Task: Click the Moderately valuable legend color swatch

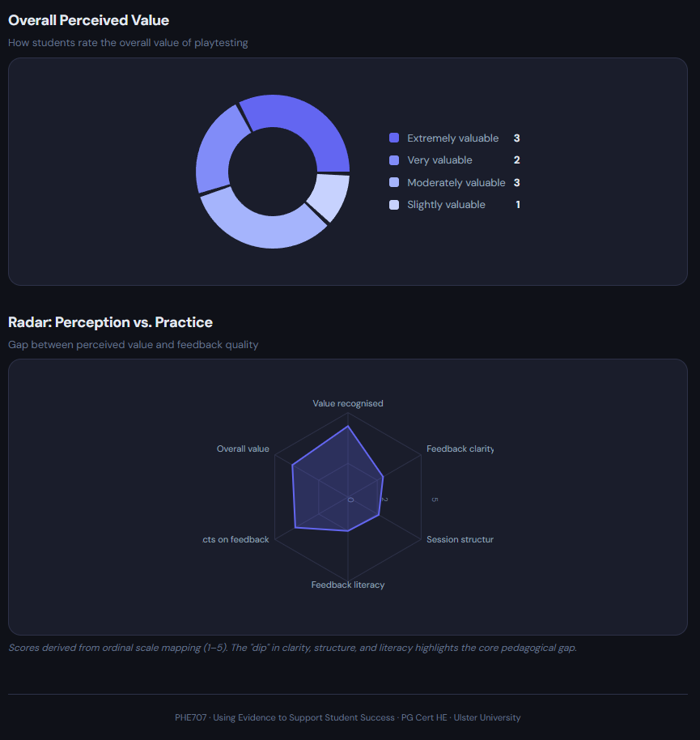Action: click(394, 183)
